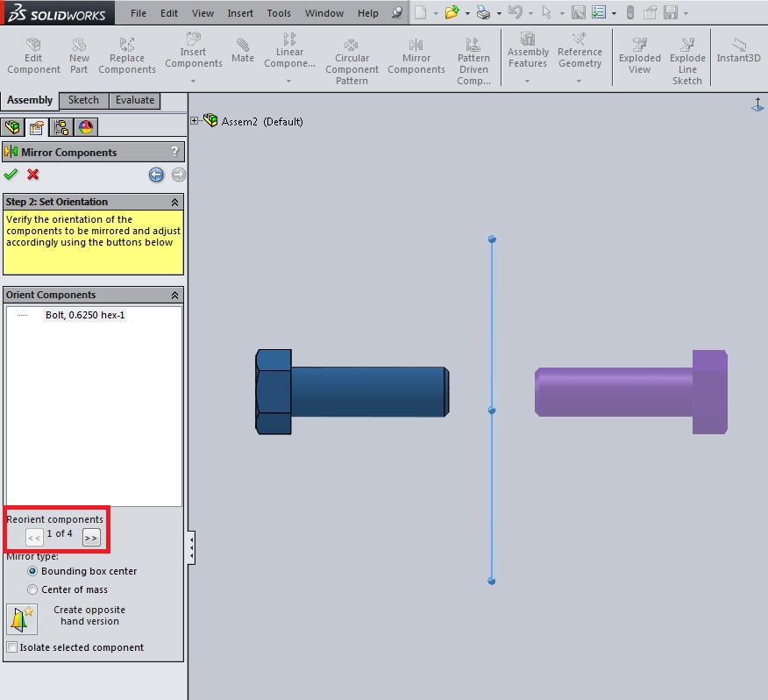Go back to previous step arrow
This screenshot has height=700, width=768.
[x=156, y=175]
